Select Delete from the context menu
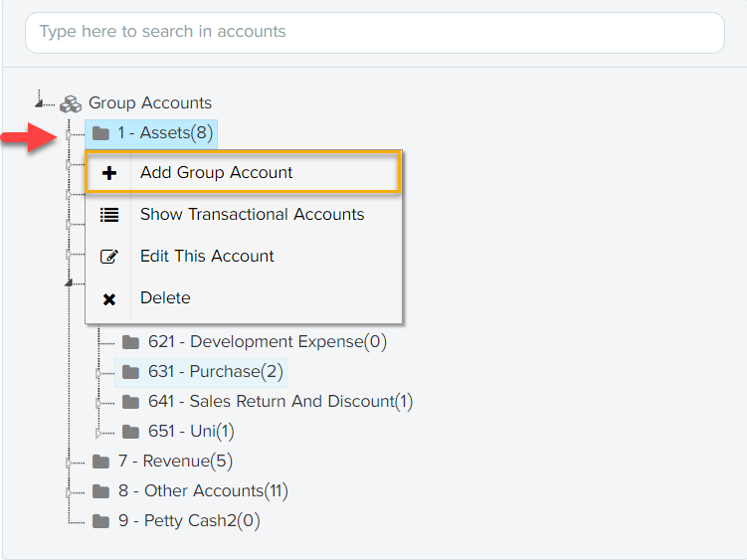Viewport: 747px width, 560px height. [165, 298]
